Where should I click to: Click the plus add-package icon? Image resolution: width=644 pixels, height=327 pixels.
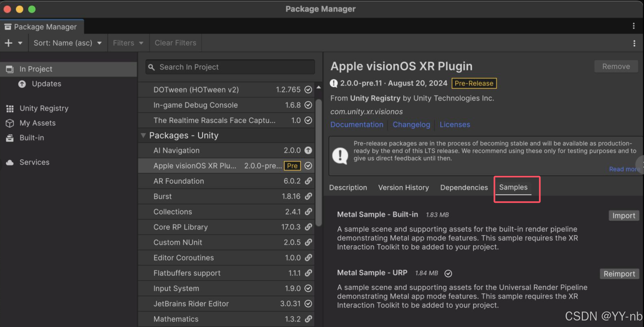[x=8, y=43]
